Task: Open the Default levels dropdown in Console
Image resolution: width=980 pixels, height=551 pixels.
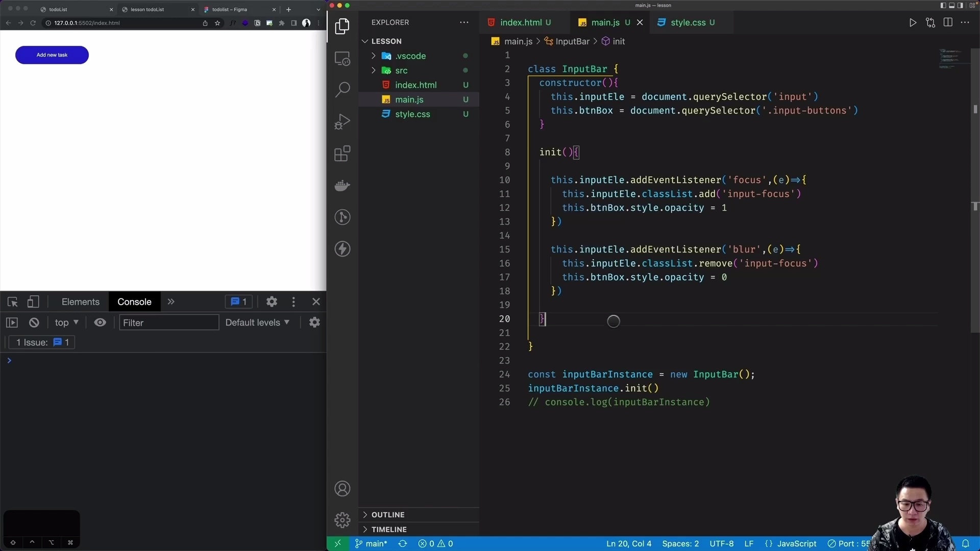Action: tap(257, 322)
